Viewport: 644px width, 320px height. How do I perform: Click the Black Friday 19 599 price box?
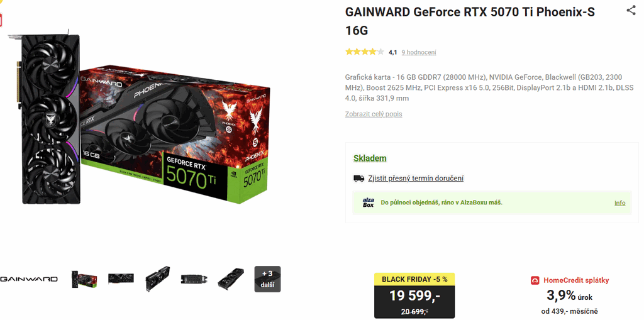click(x=414, y=295)
